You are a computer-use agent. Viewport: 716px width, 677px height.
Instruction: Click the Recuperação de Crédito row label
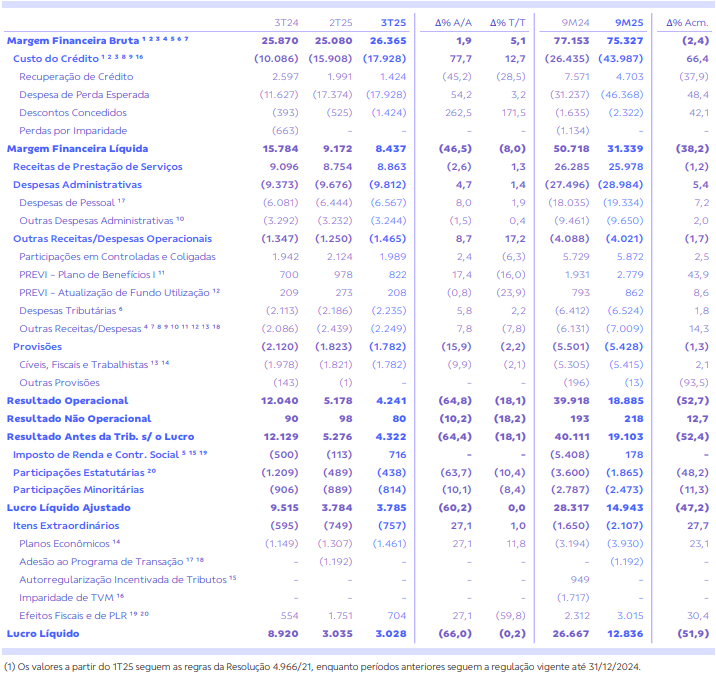coord(75,76)
